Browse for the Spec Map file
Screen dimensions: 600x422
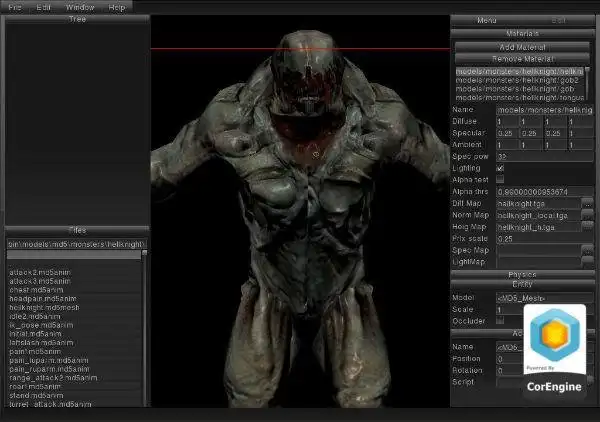[587, 251]
